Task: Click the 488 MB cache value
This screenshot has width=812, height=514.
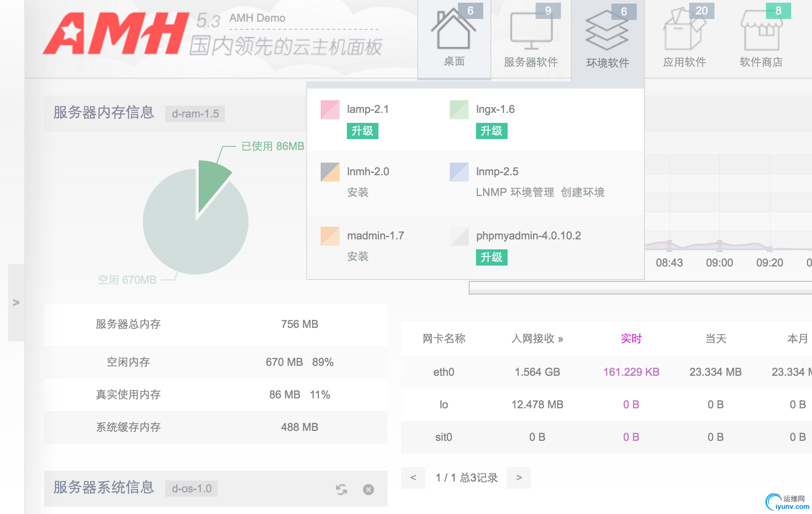Action: pos(300,427)
